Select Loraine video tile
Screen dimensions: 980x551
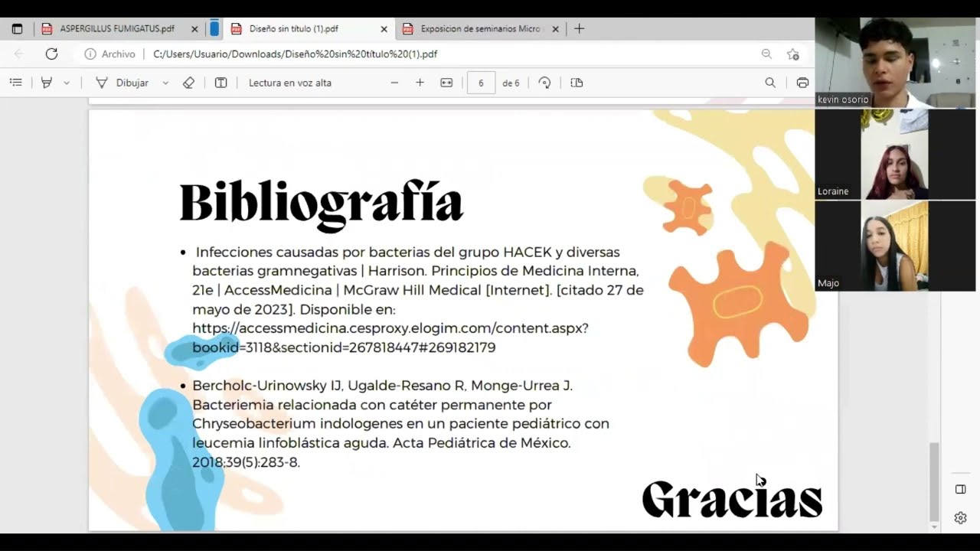[x=895, y=155]
